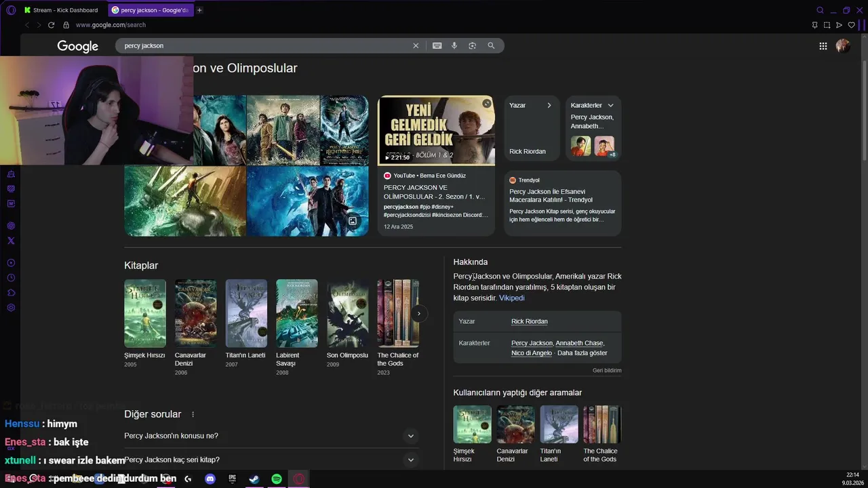The height and width of the screenshot is (488, 868).
Task: Open Steam from the taskbar
Action: click(x=254, y=479)
